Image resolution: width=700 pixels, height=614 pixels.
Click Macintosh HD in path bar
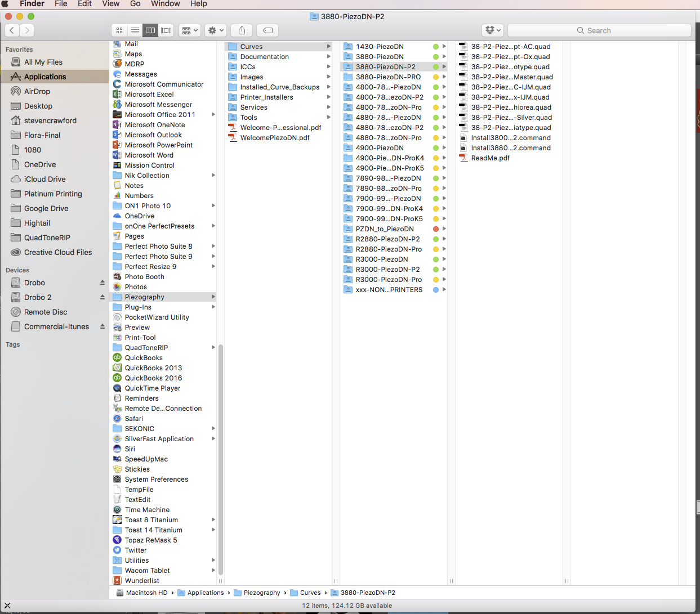(142, 593)
